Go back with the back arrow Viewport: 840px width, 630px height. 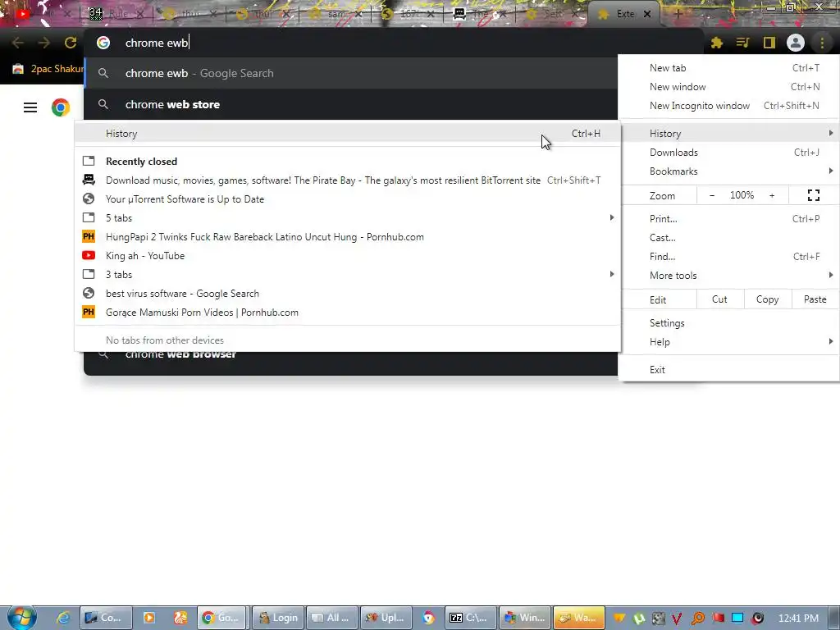pyautogui.click(x=18, y=43)
